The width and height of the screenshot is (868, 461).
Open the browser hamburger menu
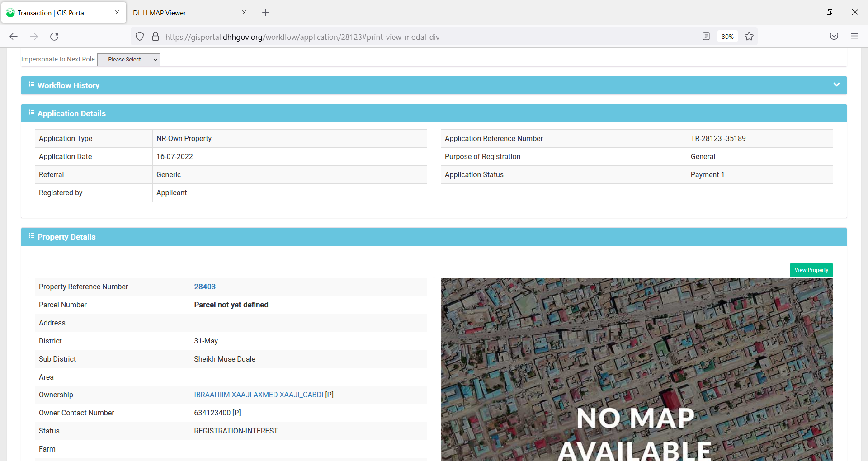tap(854, 37)
